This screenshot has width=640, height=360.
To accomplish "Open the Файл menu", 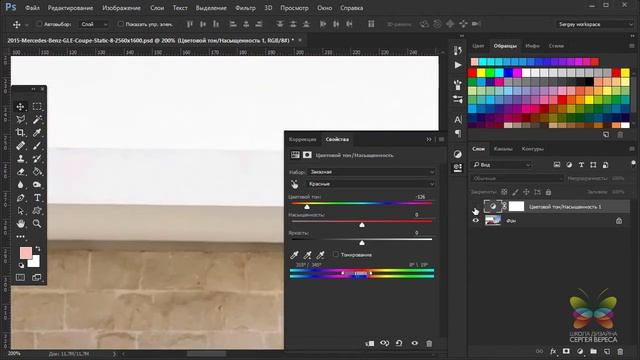I will (32, 8).
